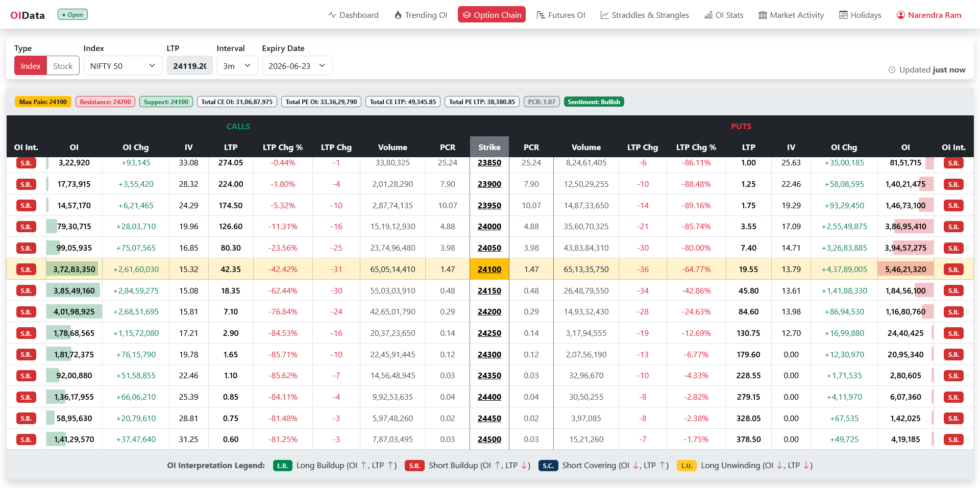Navigate to Straddles & Strangles
The image size is (980, 488).
click(645, 15)
